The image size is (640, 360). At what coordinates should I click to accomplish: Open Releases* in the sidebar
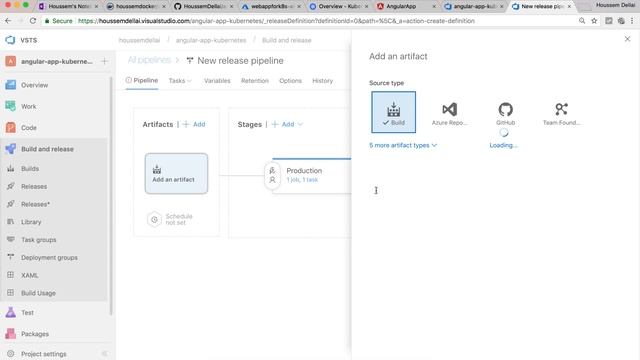click(35, 204)
